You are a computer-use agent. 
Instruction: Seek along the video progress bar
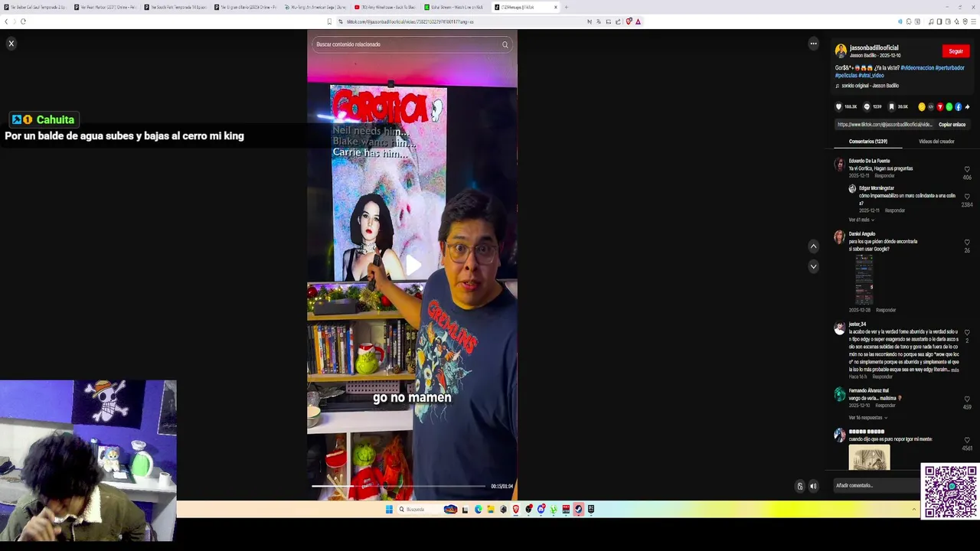[x=398, y=486]
